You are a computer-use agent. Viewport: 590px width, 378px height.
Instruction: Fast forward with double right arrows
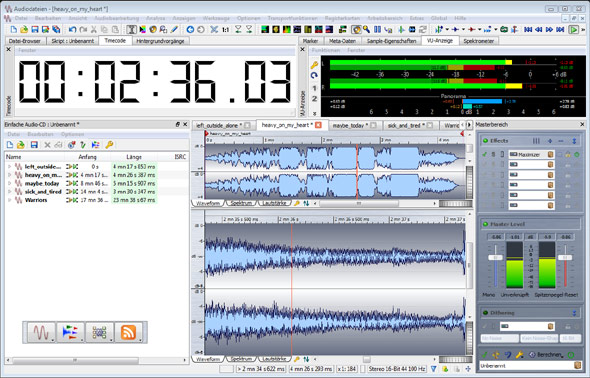point(549,29)
